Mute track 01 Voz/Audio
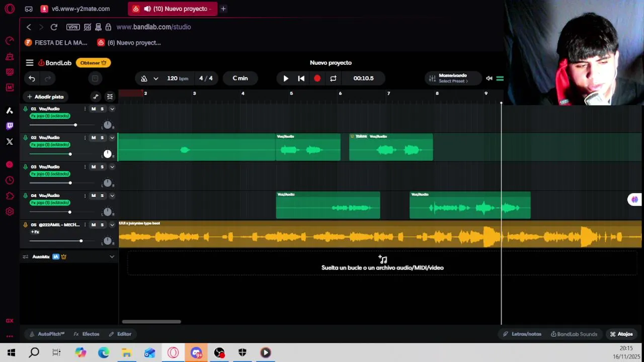This screenshot has width=644, height=362. [93, 109]
